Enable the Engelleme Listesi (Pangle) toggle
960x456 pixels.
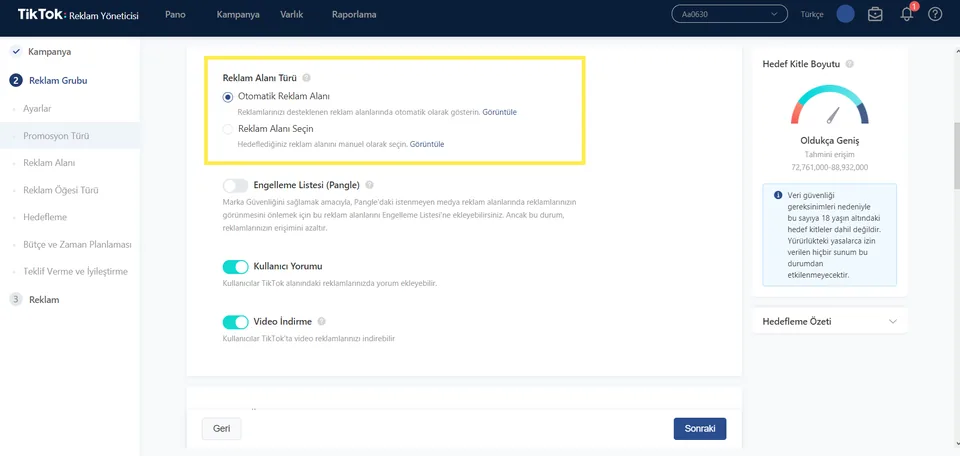(236, 185)
